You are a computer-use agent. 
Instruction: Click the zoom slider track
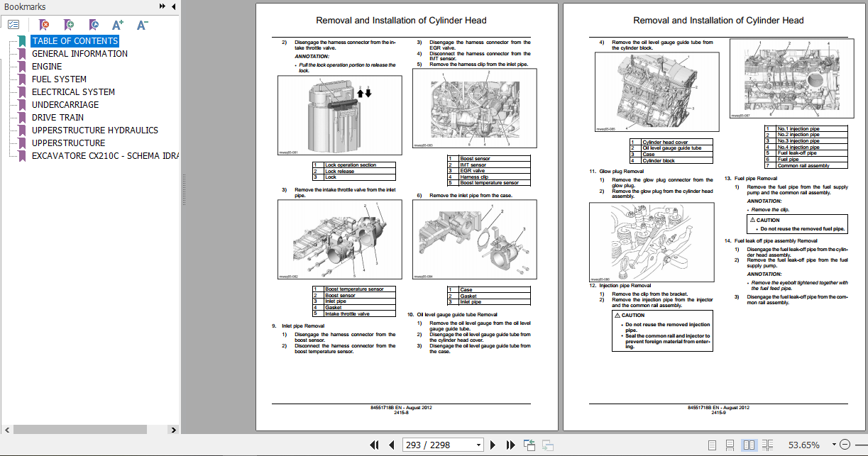click(x=862, y=445)
